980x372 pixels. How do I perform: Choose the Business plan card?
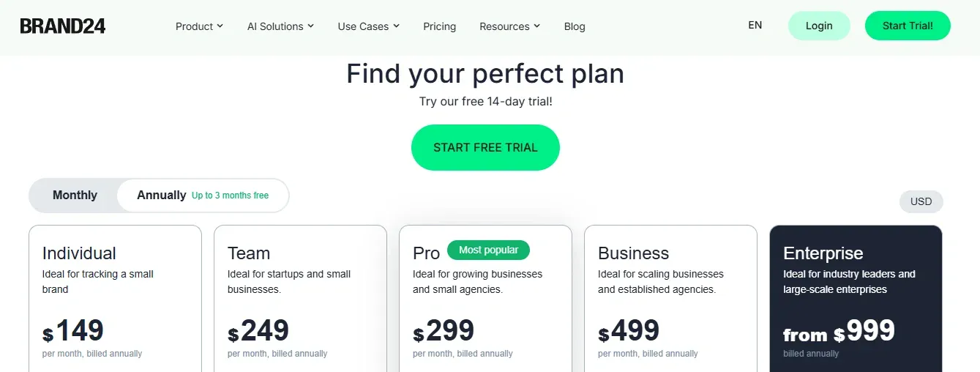tap(670, 300)
